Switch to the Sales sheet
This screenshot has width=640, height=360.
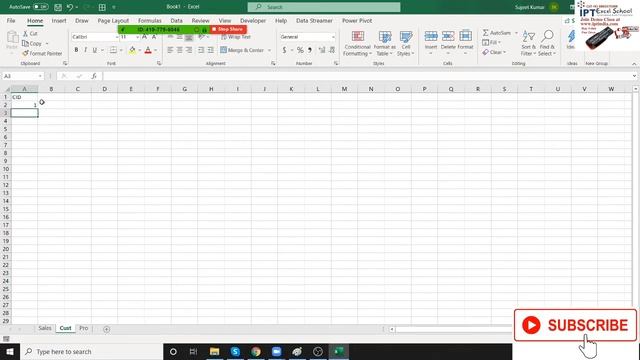(45, 328)
